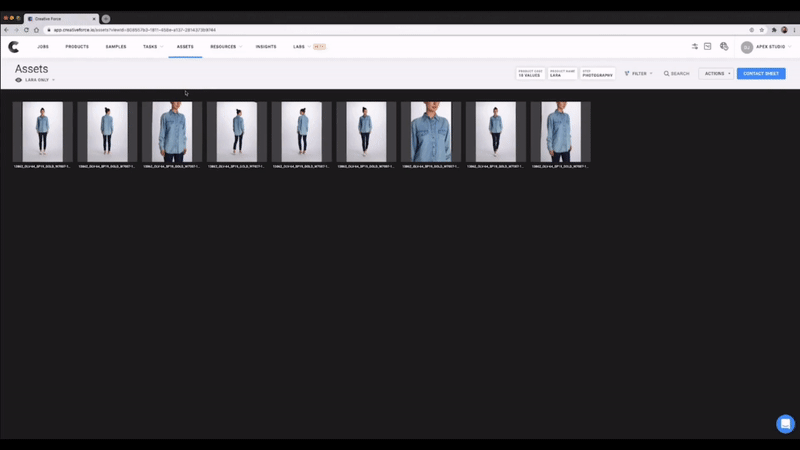Open the Filter dropdown

click(638, 74)
